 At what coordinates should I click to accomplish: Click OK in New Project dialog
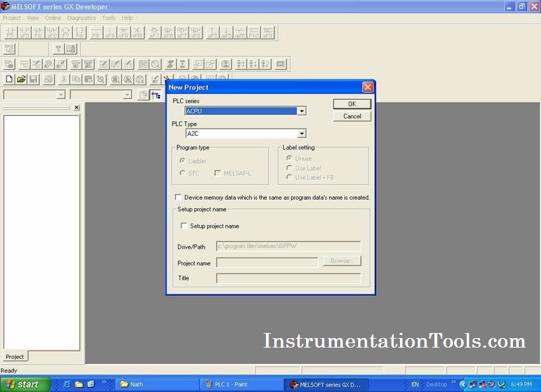pos(352,104)
